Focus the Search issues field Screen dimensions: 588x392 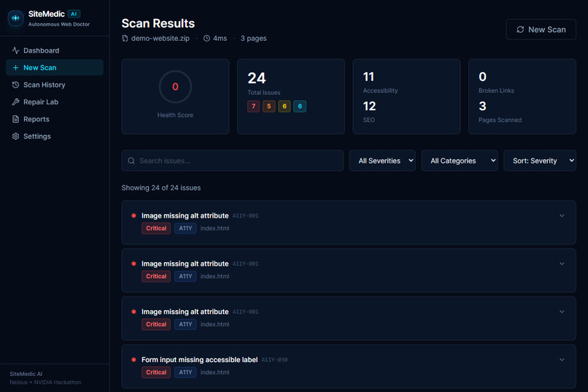coord(232,161)
